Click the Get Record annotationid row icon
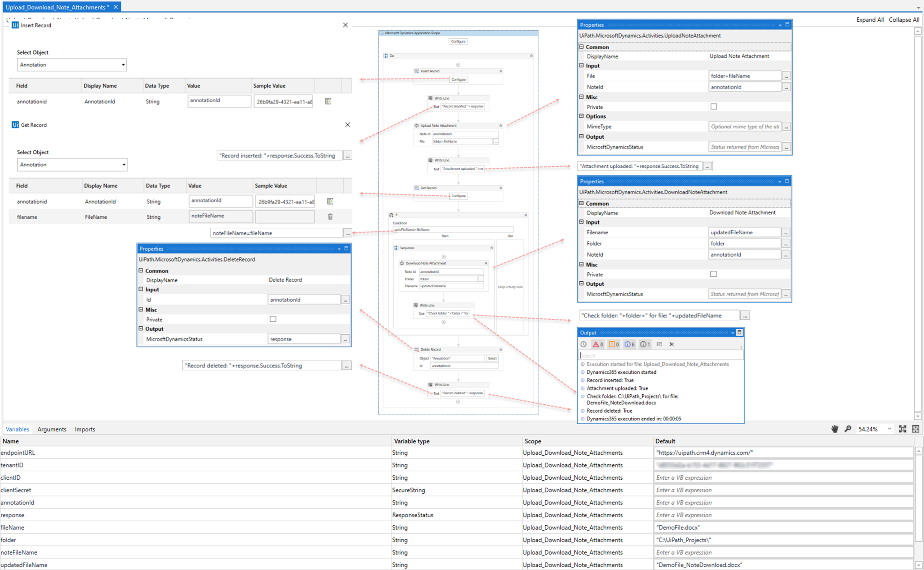This screenshot has width=924, height=570. 330,201
